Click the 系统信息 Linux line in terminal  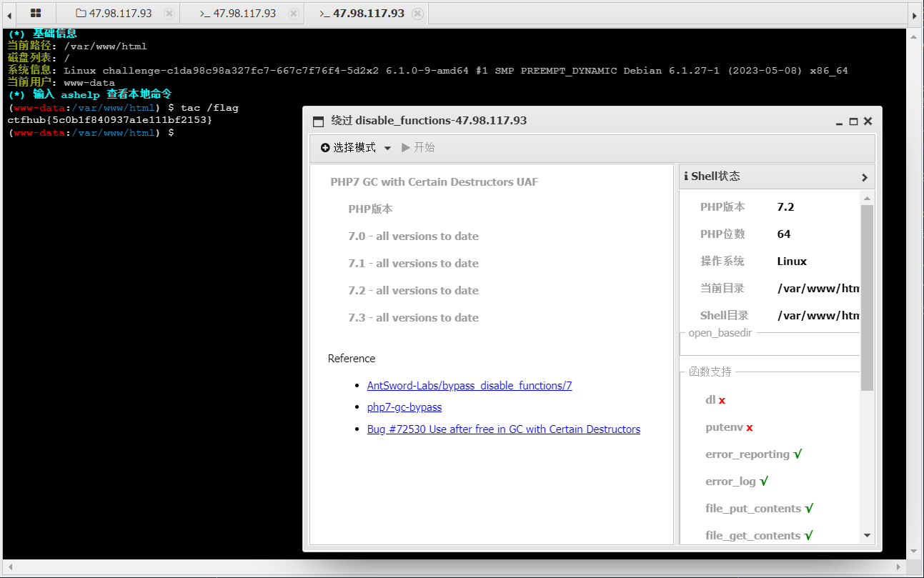427,71
